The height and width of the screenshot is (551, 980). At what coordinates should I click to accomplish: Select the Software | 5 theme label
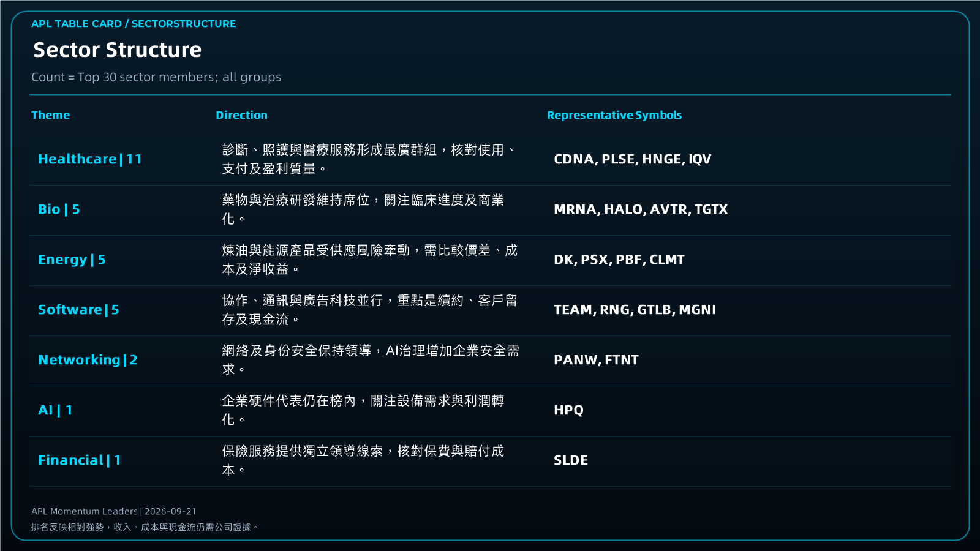point(78,310)
